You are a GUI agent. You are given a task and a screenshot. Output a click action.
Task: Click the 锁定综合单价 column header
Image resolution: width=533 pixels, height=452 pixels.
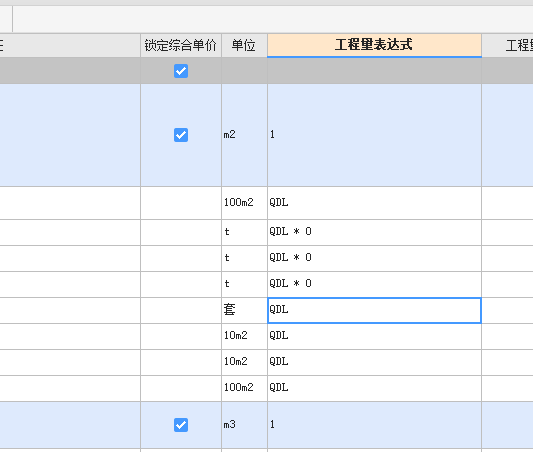pos(181,45)
